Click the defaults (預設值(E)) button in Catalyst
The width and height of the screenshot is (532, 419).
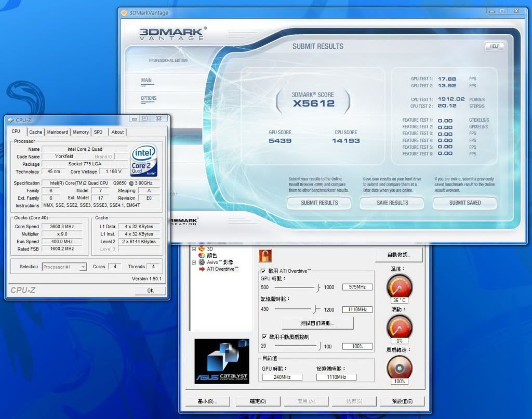(402, 401)
